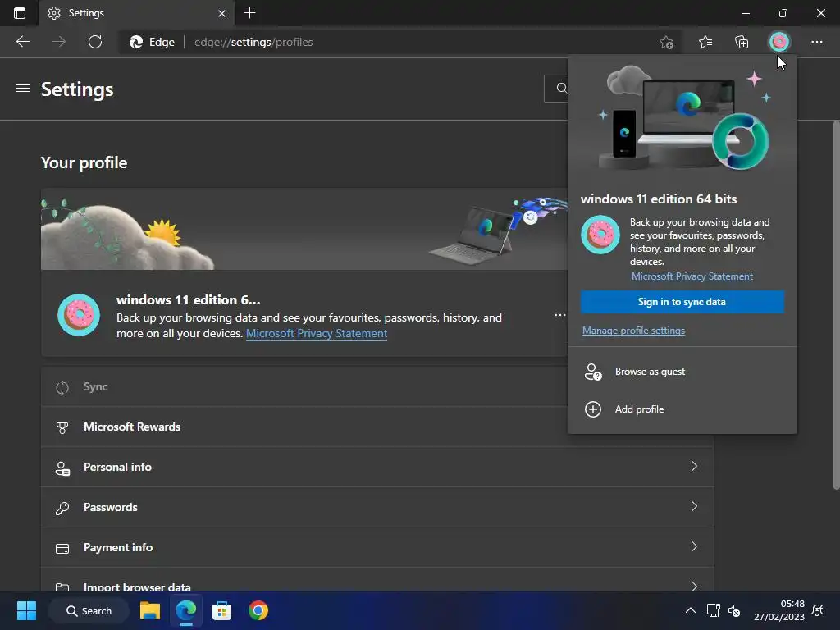Open the Settings hamburger navigation menu
The width and height of the screenshot is (840, 630).
point(22,89)
